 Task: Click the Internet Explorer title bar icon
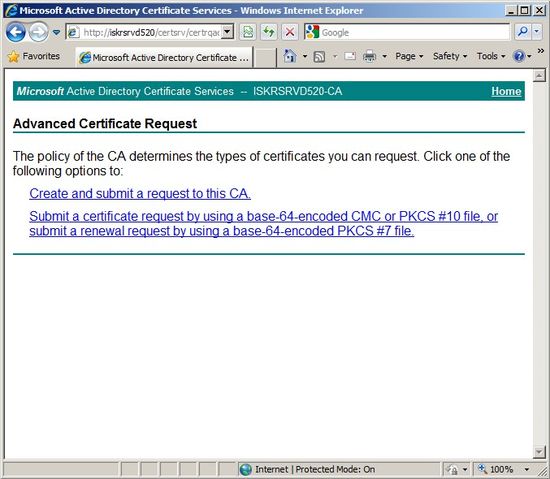tap(11, 10)
